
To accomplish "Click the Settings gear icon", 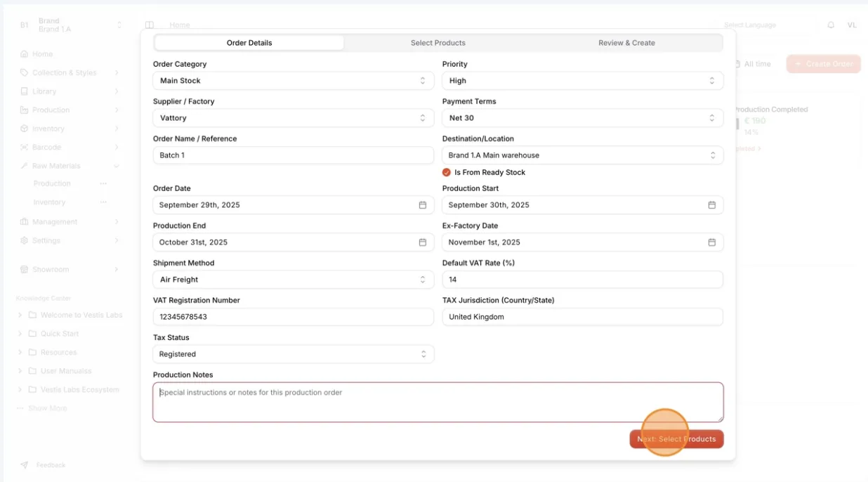I will click(25, 240).
